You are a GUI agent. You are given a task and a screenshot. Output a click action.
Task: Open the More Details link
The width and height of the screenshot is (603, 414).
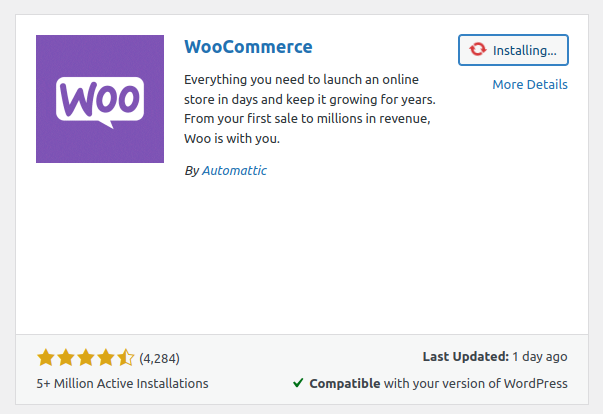point(530,85)
